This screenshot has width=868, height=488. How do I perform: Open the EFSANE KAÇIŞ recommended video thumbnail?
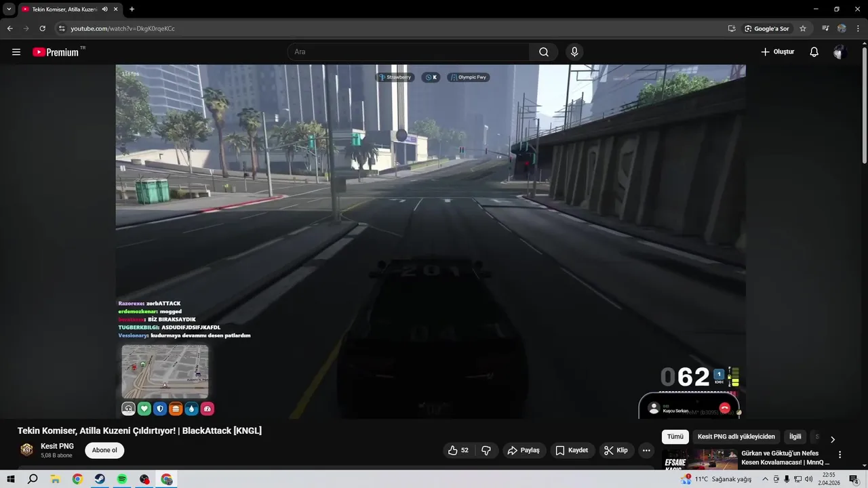(x=699, y=459)
